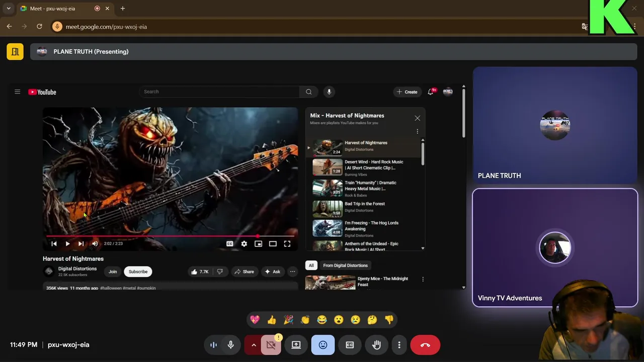The image size is (644, 362).
Task: Send the laughing face reaction
Action: click(322, 320)
